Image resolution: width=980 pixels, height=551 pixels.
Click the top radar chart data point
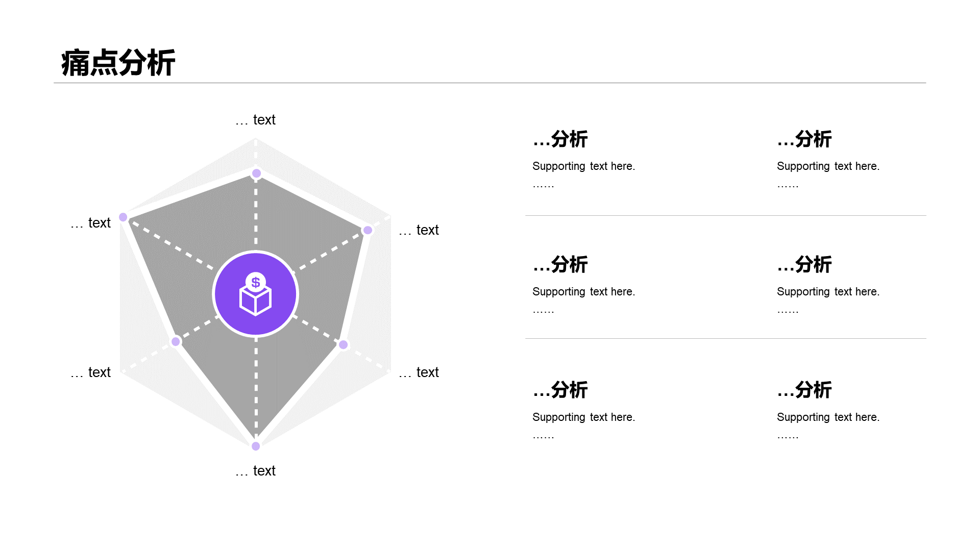257,173
